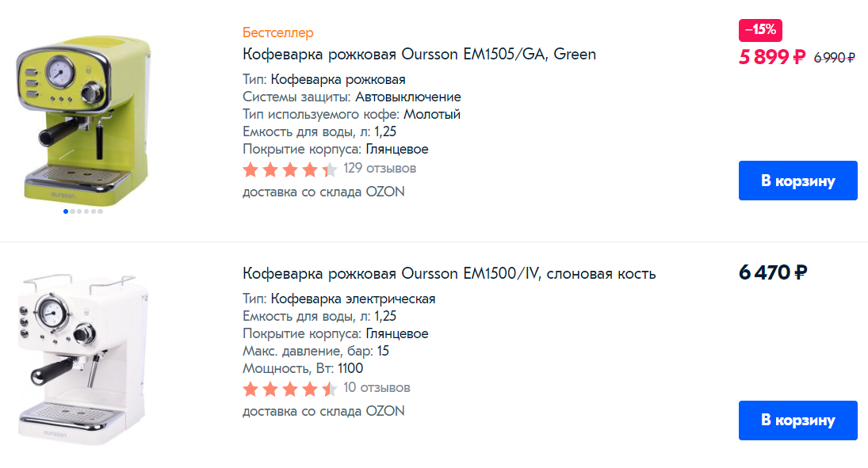The height and width of the screenshot is (468, 868).
Task: Click the red −15% discount badge
Action: pos(760,30)
